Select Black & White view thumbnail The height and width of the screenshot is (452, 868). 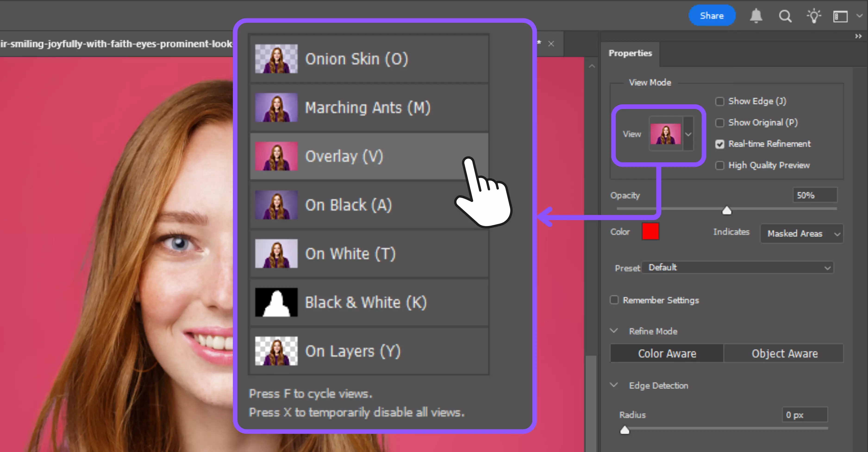(x=276, y=302)
